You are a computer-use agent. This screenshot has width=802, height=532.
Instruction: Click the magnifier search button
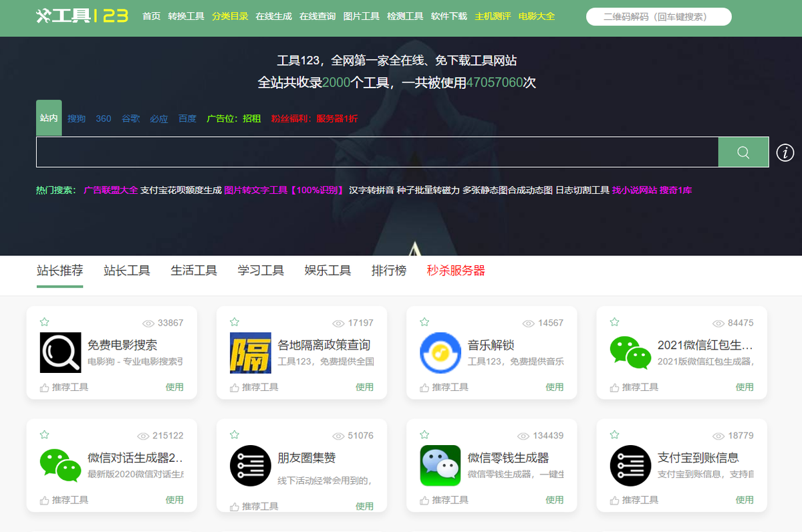[x=743, y=152]
